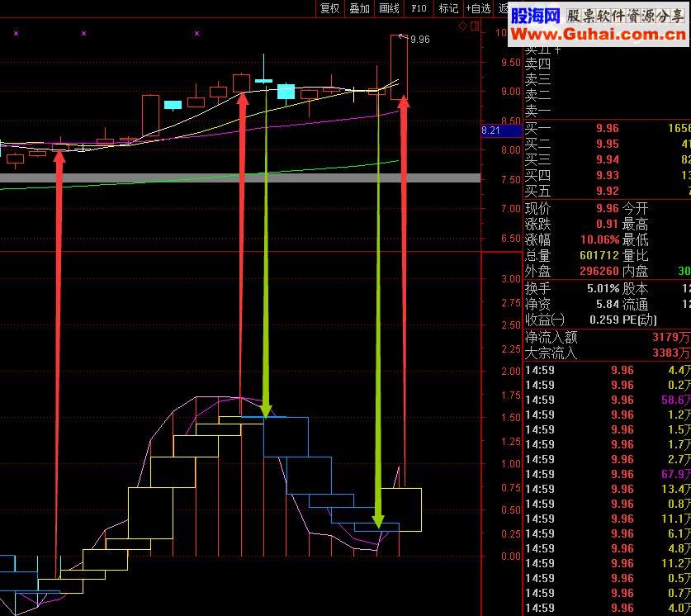Click the 涨幅 value 10.06%
This screenshot has width=691, height=616.
click(x=600, y=239)
